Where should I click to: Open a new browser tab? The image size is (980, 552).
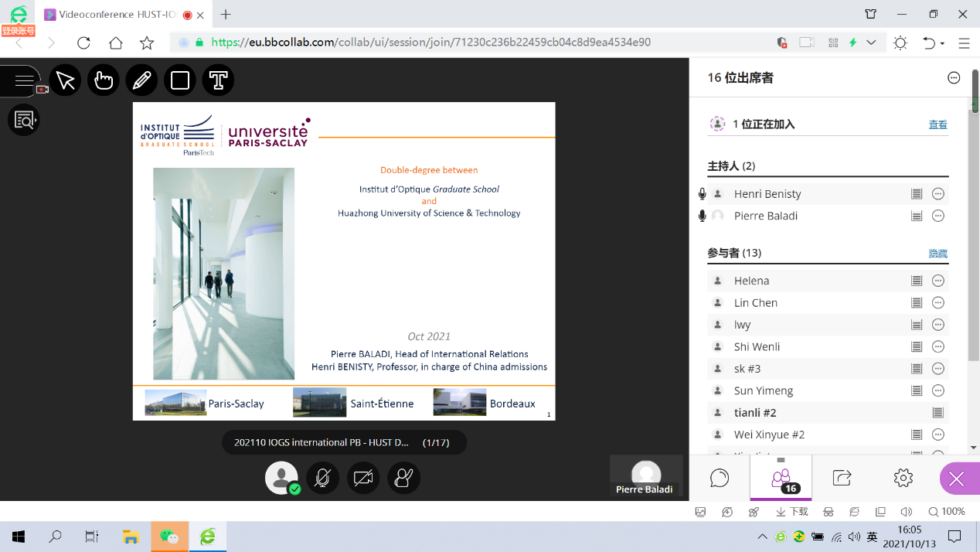click(226, 14)
